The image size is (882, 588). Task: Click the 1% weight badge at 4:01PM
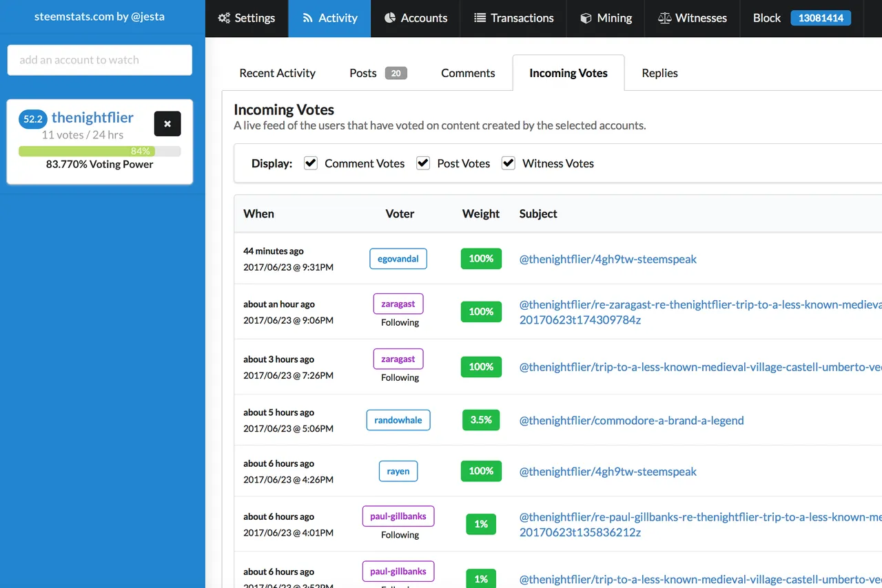[481, 524]
